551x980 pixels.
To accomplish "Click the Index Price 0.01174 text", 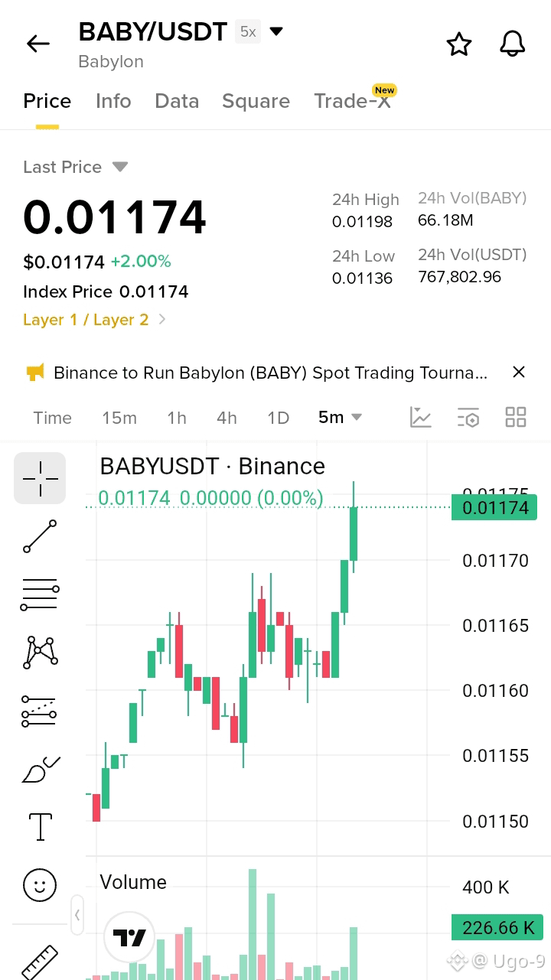I will tap(106, 291).
